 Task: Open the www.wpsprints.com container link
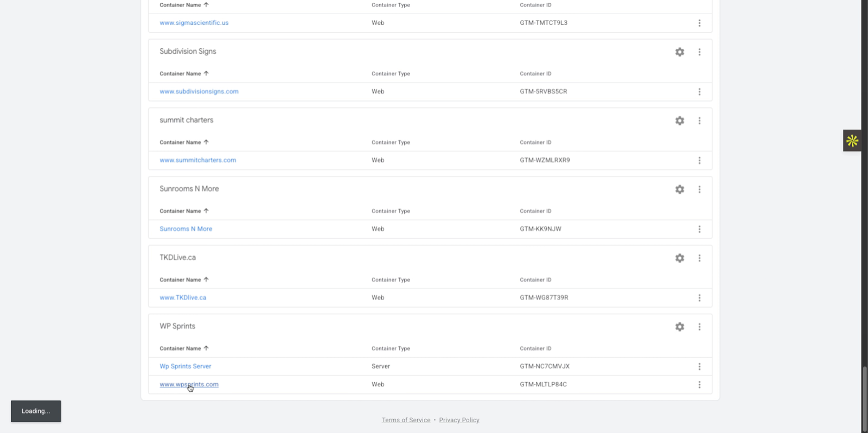pyautogui.click(x=189, y=385)
